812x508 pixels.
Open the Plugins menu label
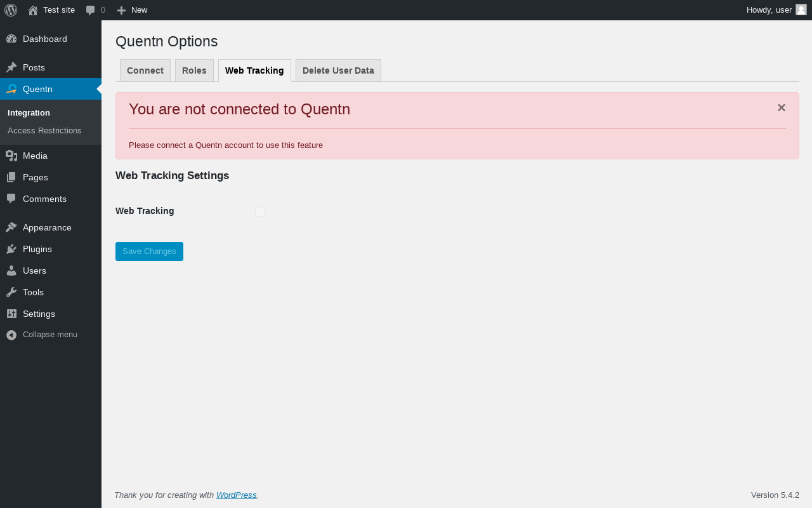coord(37,249)
